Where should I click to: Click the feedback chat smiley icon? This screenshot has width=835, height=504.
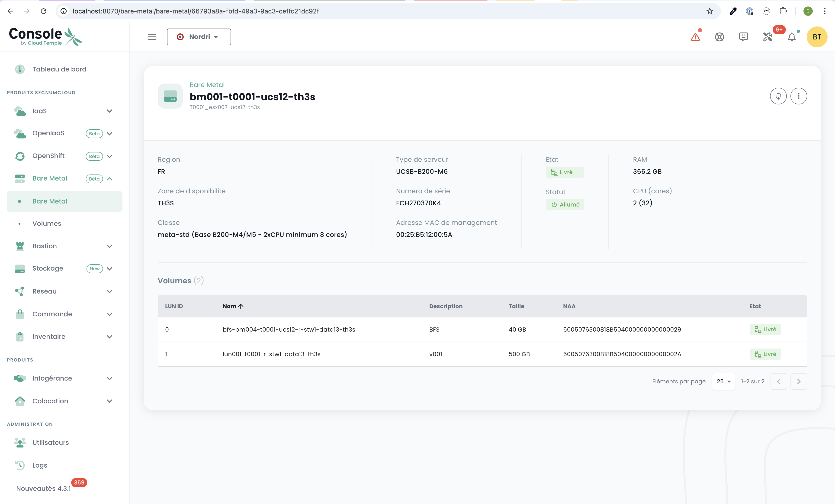743,37
